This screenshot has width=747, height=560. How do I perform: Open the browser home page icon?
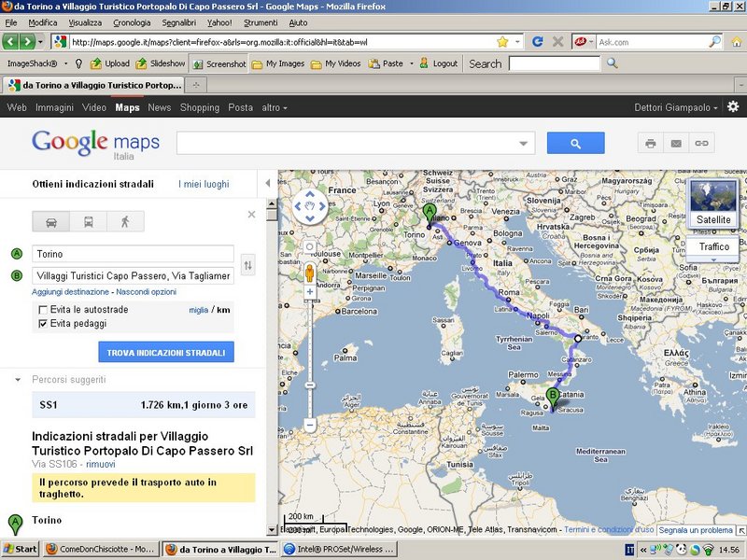737,42
